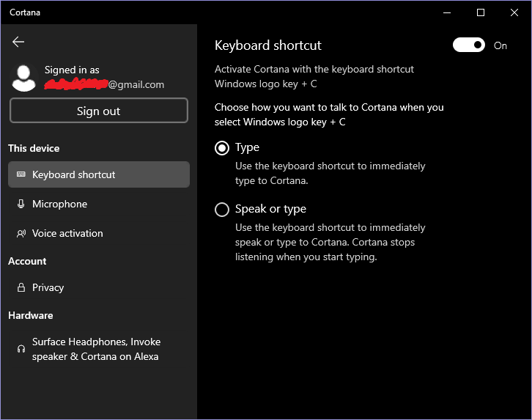Click the Cortana title bar text
This screenshot has width=532, height=420.
pyautogui.click(x=25, y=12)
